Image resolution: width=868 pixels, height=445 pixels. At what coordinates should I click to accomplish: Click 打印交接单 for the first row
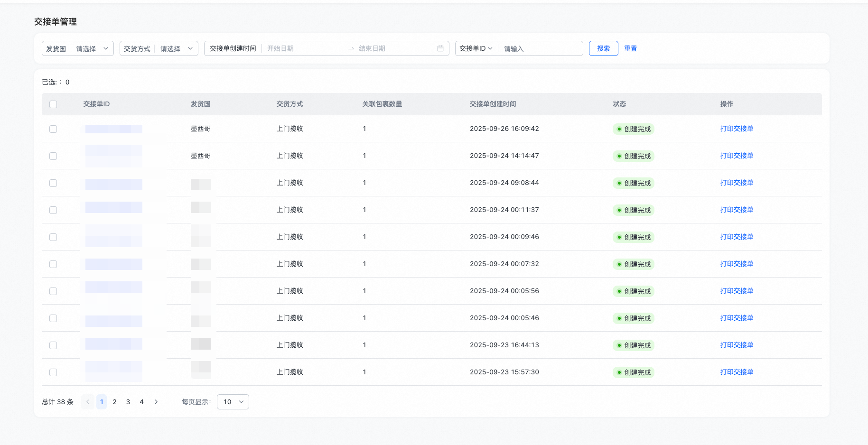point(737,129)
